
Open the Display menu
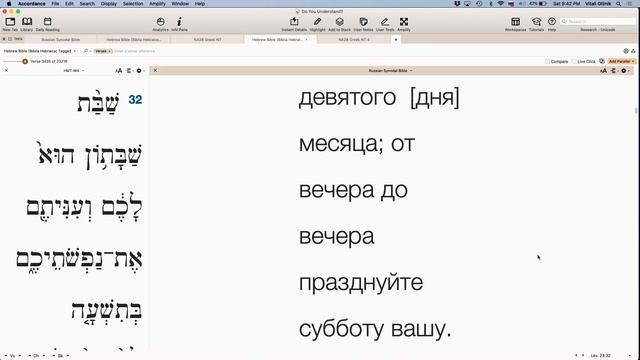pos(109,4)
